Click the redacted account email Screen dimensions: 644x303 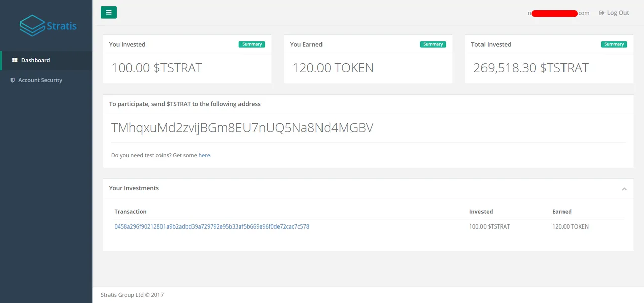tap(558, 13)
